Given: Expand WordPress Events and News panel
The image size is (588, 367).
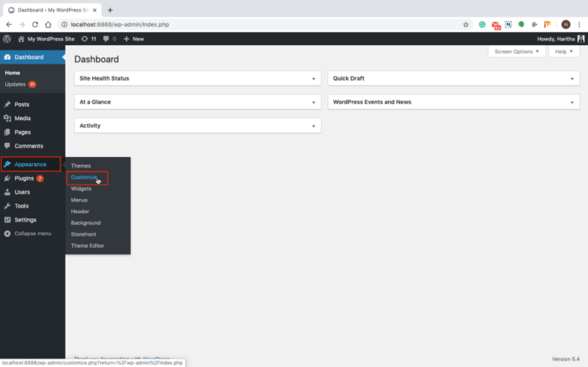Looking at the screenshot, I should (x=572, y=102).
